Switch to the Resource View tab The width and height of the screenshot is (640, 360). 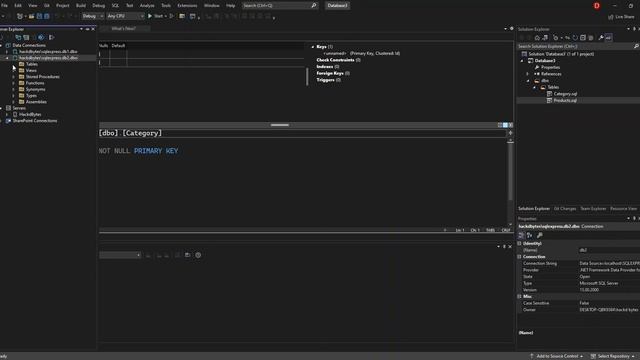click(623, 209)
